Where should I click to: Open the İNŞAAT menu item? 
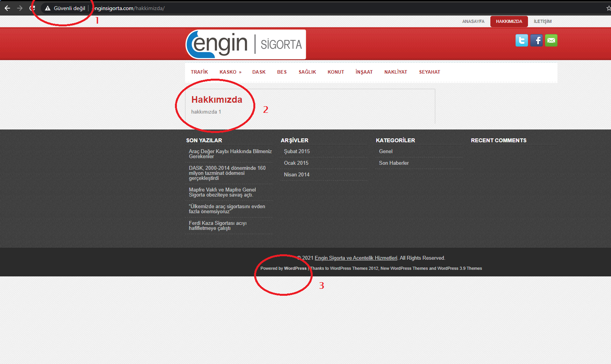point(364,72)
